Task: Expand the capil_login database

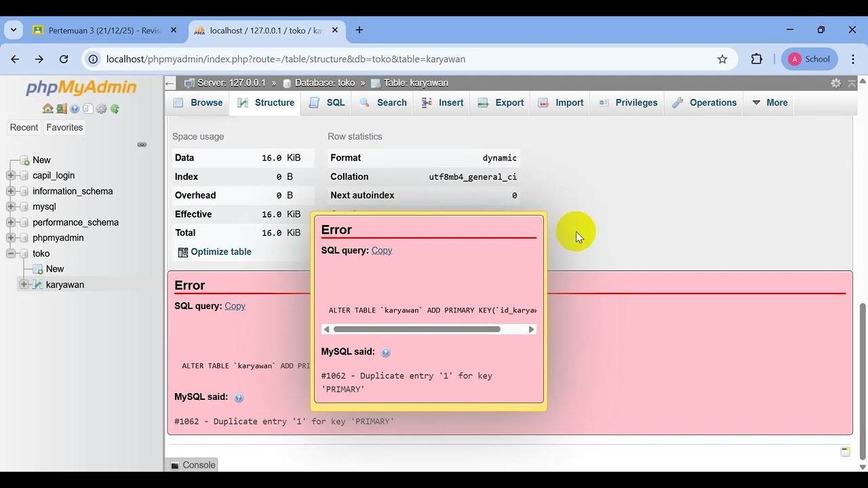Action: tap(11, 176)
